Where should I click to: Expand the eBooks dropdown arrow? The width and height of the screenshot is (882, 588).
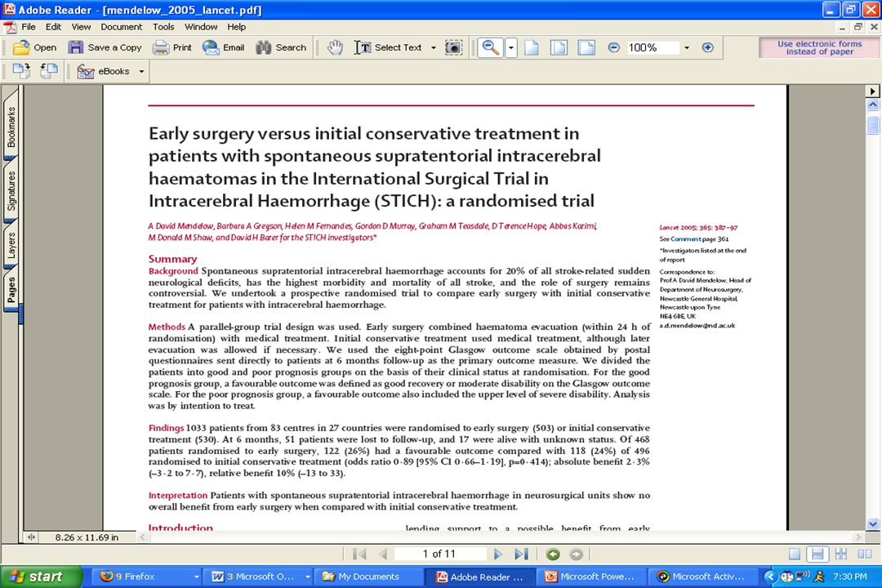click(x=141, y=72)
